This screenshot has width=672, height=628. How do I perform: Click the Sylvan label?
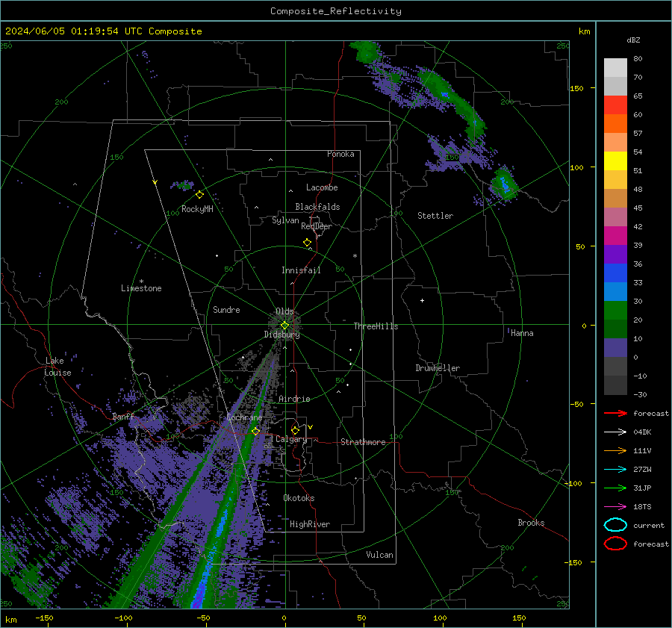coord(285,221)
